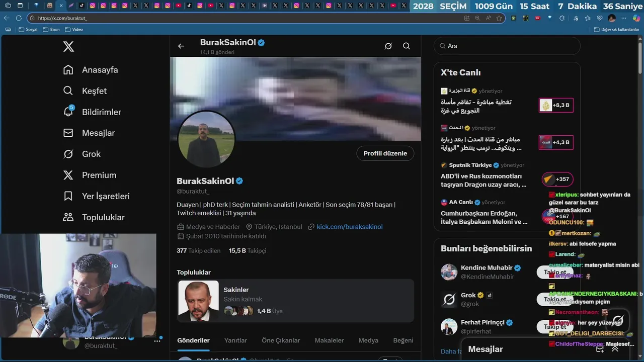The width and height of the screenshot is (644, 362).
Task: Click the browser essentials heart icon
Action: click(599, 18)
